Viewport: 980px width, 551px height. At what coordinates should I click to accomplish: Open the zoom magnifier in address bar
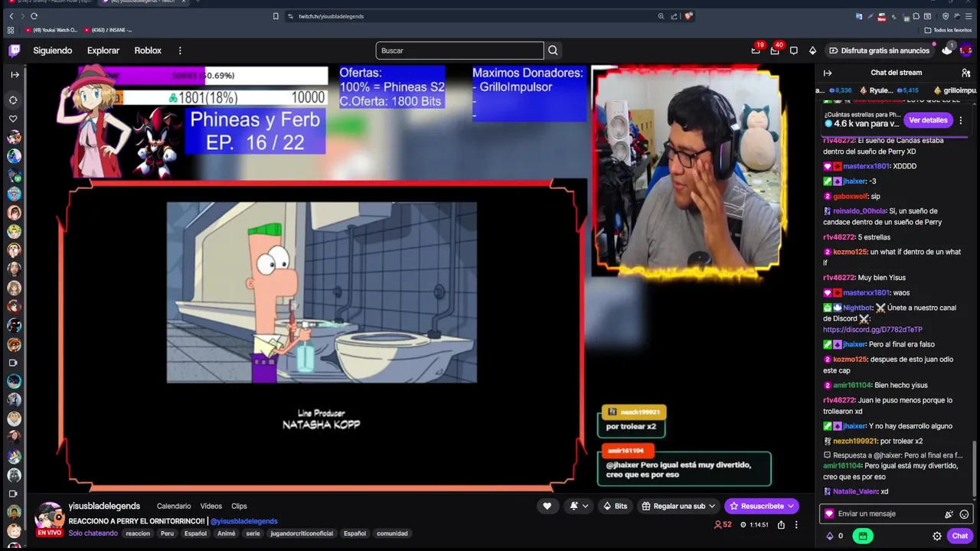(661, 16)
